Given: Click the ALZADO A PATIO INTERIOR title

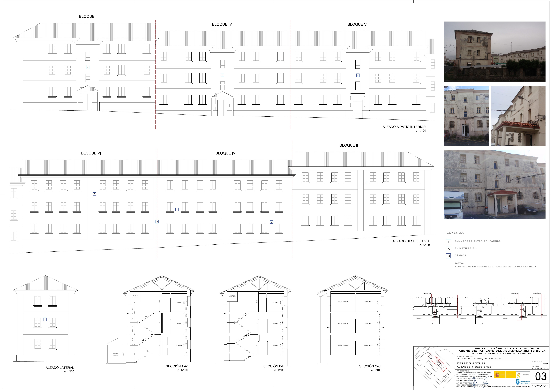Looking at the screenshot, I should [x=404, y=127].
